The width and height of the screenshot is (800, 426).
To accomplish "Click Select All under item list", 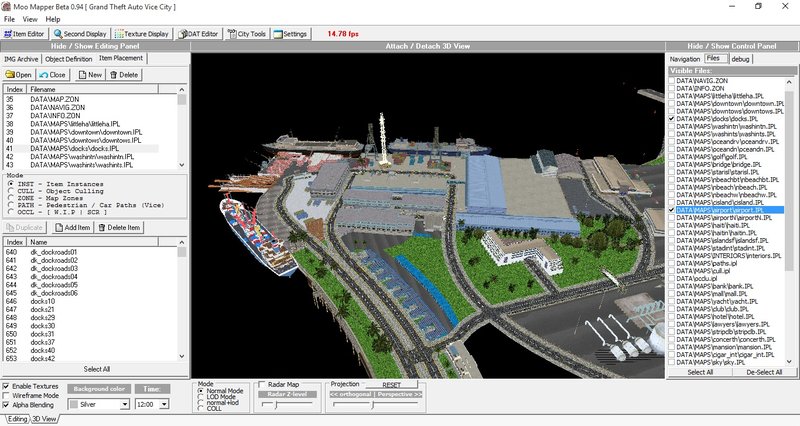I will (x=96, y=369).
